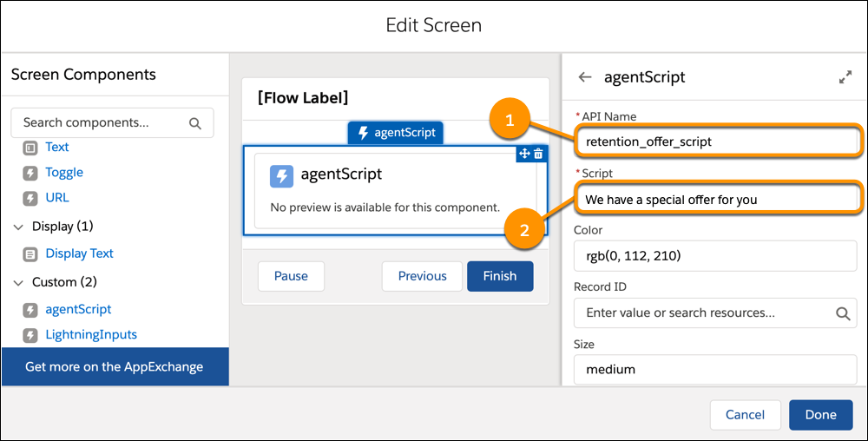The image size is (868, 441).
Task: Click the Pause button in the preview
Action: 291,276
